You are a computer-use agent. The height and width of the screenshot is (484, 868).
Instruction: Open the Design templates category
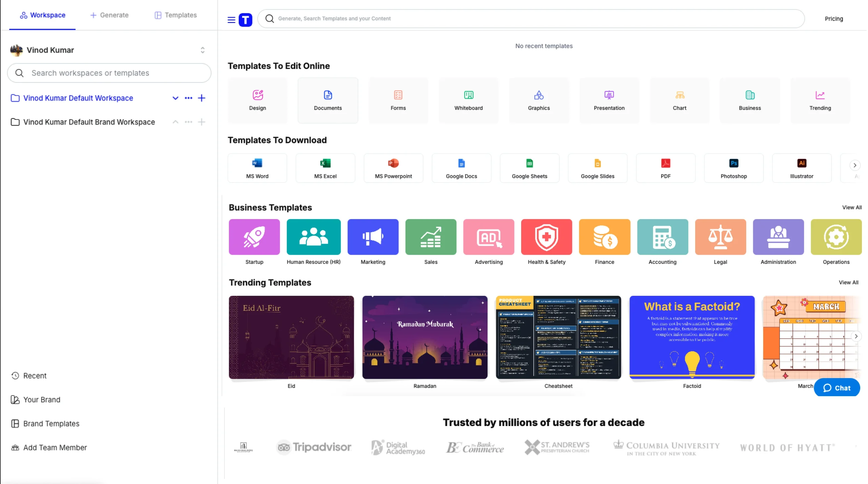(257, 100)
